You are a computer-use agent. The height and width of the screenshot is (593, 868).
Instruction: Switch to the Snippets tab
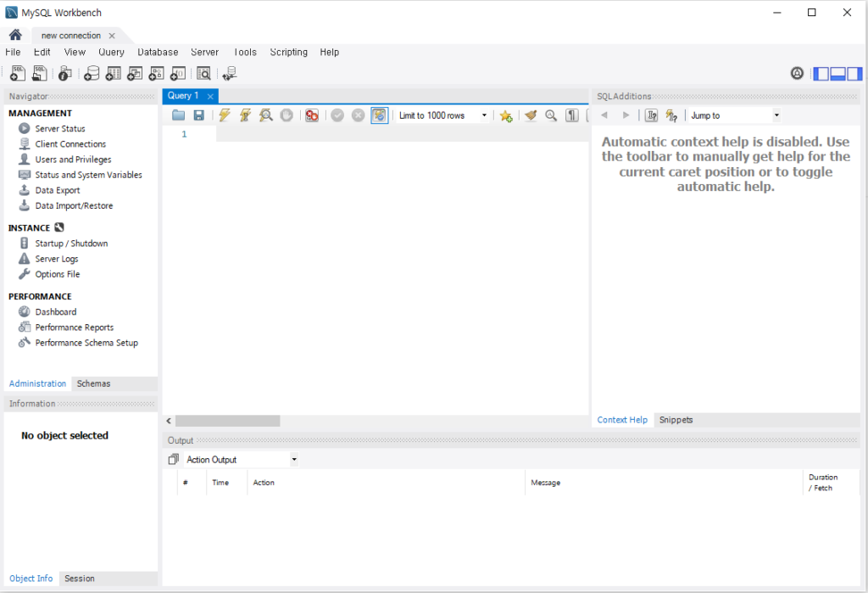coord(676,420)
